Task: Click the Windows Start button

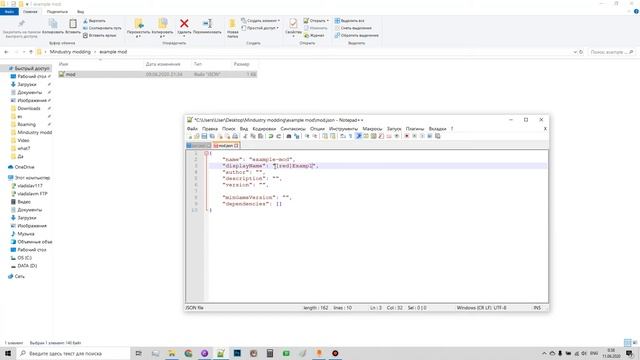Action: tap(8, 353)
